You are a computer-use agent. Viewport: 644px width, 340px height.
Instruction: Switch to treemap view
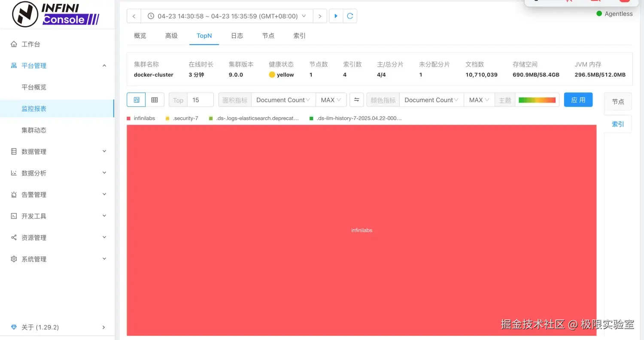click(x=136, y=100)
